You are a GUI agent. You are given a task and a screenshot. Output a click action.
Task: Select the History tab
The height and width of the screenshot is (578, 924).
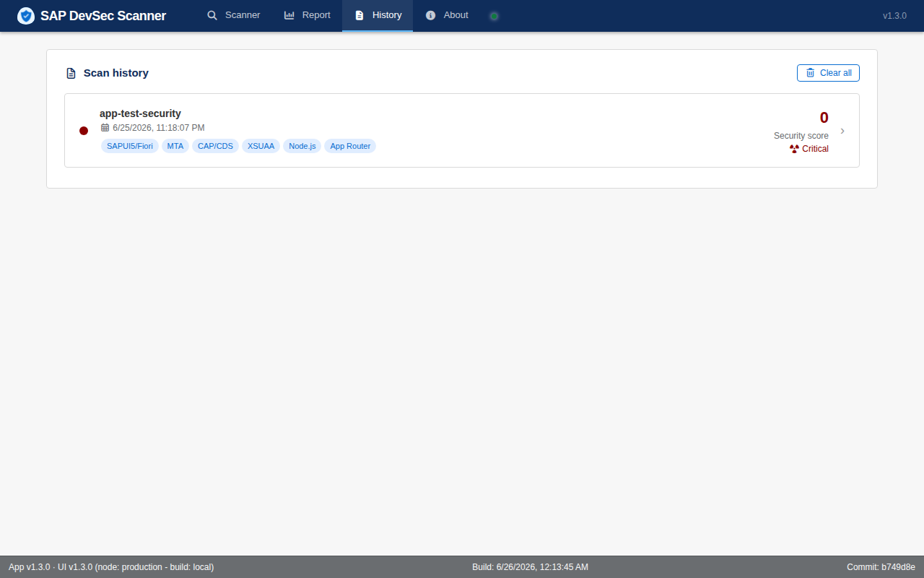[x=378, y=15]
